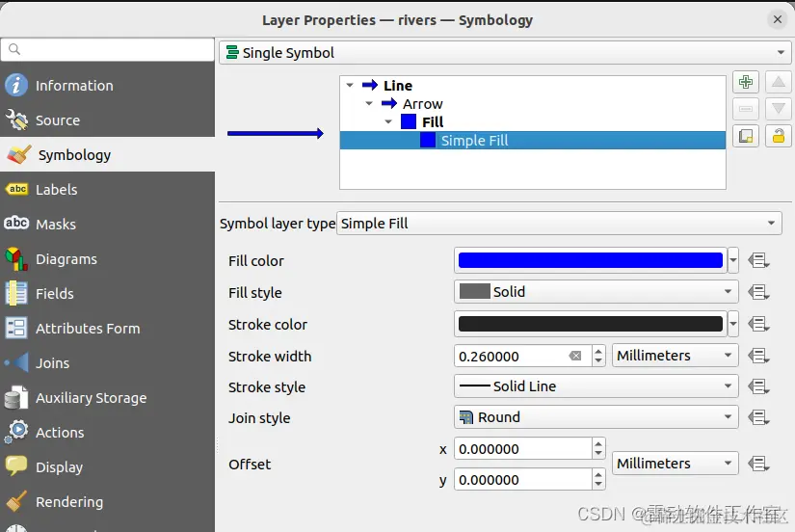Toggle the symbol layer color lock
The image size is (795, 532).
click(779, 136)
